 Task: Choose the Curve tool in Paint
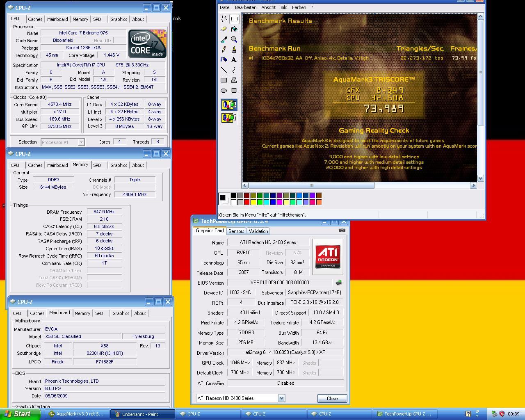(234, 70)
